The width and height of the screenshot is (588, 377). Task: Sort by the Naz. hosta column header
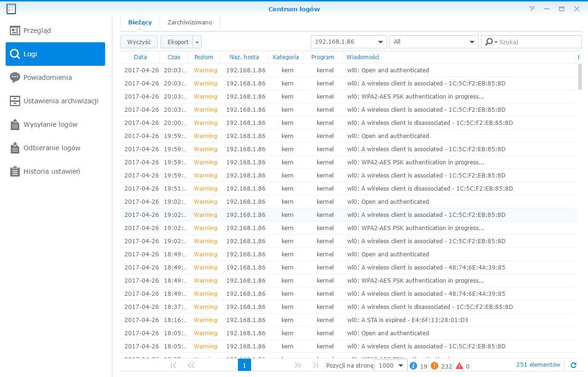(x=244, y=57)
